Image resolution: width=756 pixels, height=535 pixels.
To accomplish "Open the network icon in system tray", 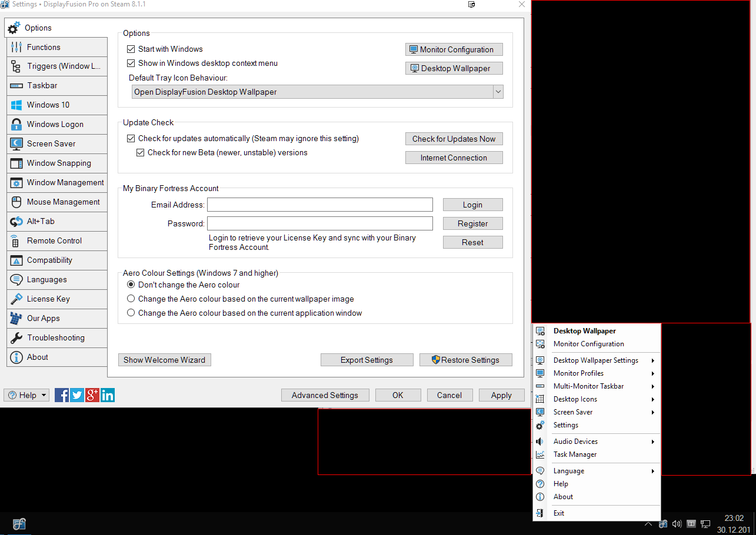I will (x=706, y=524).
